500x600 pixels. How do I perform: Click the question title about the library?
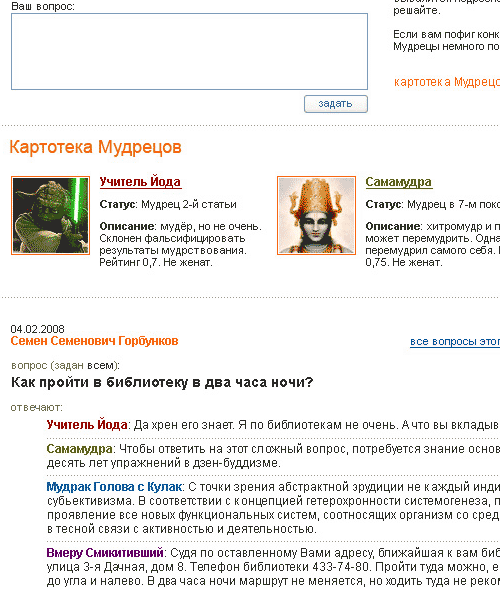pos(162,382)
